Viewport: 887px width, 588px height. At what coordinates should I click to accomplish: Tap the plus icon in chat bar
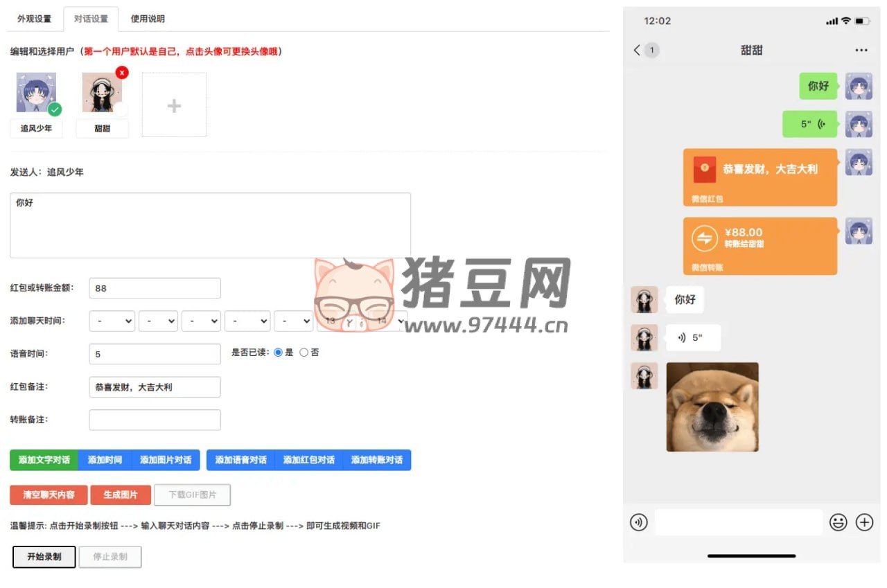[864, 522]
